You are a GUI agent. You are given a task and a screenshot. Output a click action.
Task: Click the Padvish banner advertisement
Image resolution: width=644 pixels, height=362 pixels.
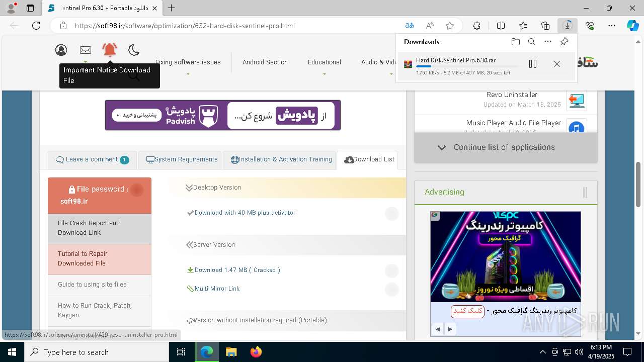coord(223,115)
